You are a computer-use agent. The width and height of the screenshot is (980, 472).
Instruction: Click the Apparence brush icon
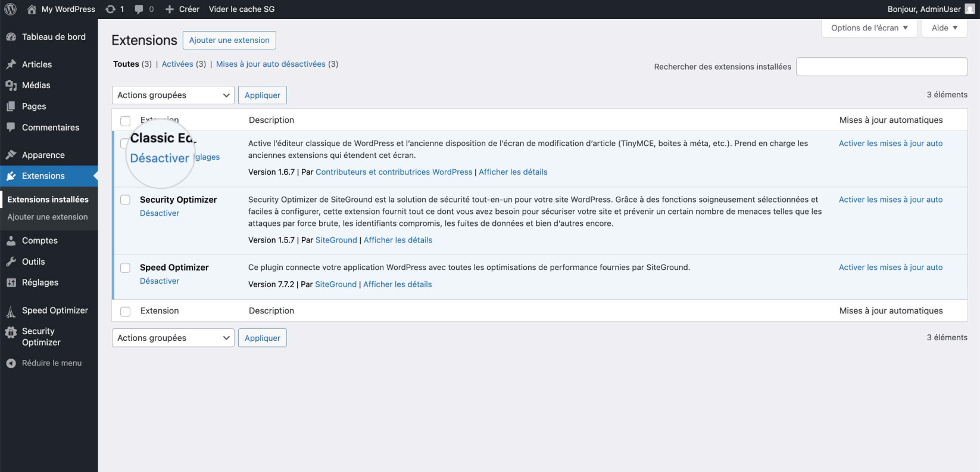pos(11,155)
